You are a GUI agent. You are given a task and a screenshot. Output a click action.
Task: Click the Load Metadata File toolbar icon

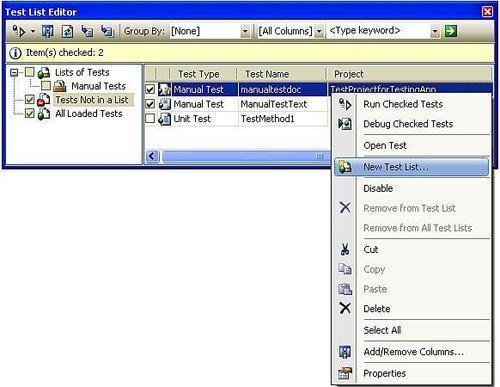[x=87, y=32]
